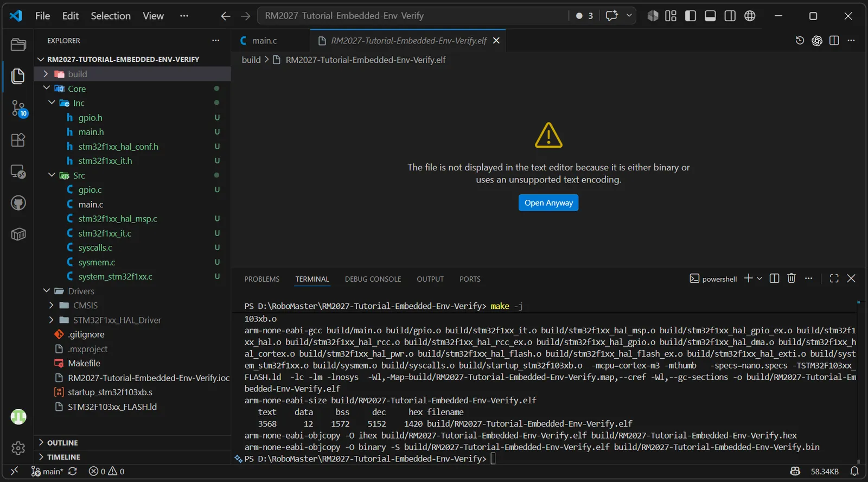Viewport: 868px width, 482px height.
Task: Click the command center search box
Action: click(x=412, y=16)
